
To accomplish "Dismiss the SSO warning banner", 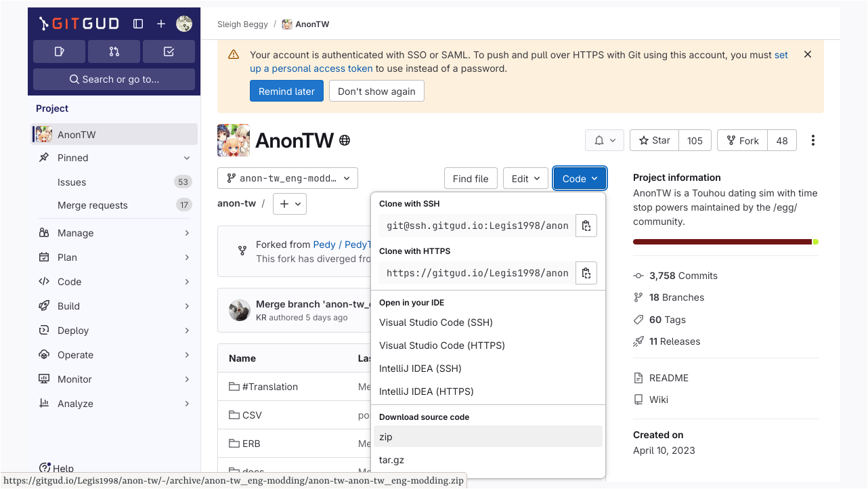I will coord(807,54).
